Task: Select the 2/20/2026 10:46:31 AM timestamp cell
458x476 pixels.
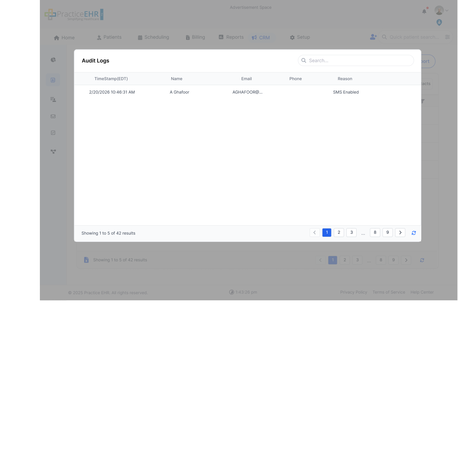Action: (x=112, y=92)
